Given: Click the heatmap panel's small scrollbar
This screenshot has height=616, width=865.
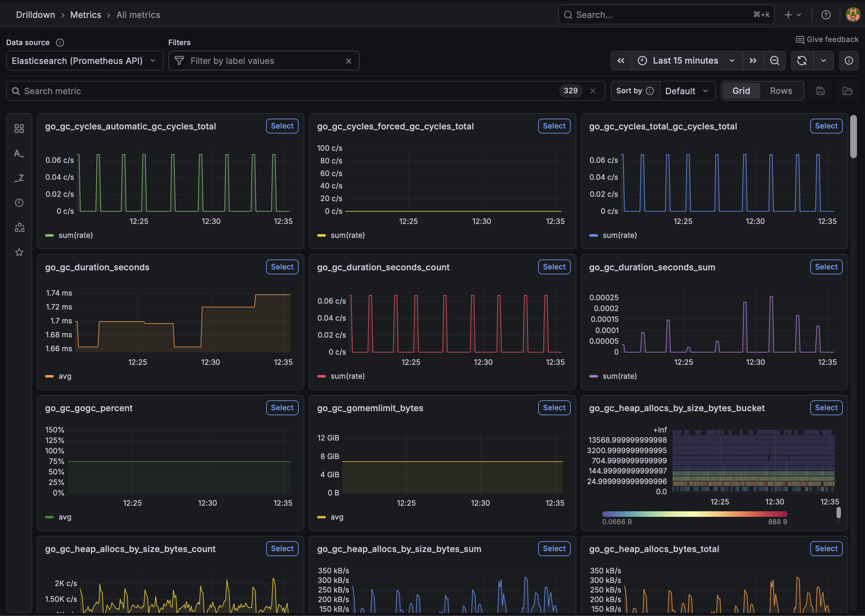Looking at the screenshot, I should click(838, 513).
